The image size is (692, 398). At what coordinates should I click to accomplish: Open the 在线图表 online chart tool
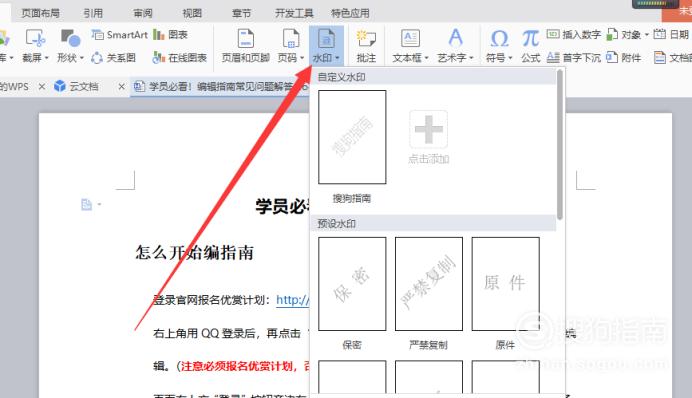click(x=180, y=57)
